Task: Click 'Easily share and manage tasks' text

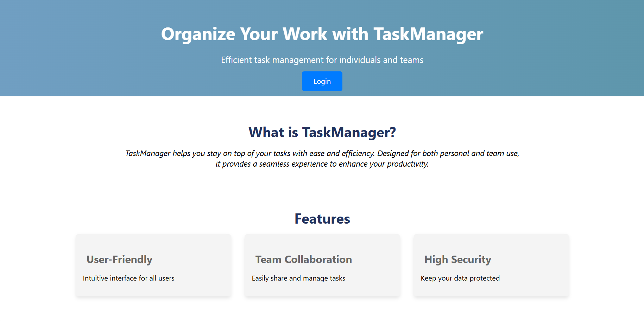Action: tap(298, 278)
